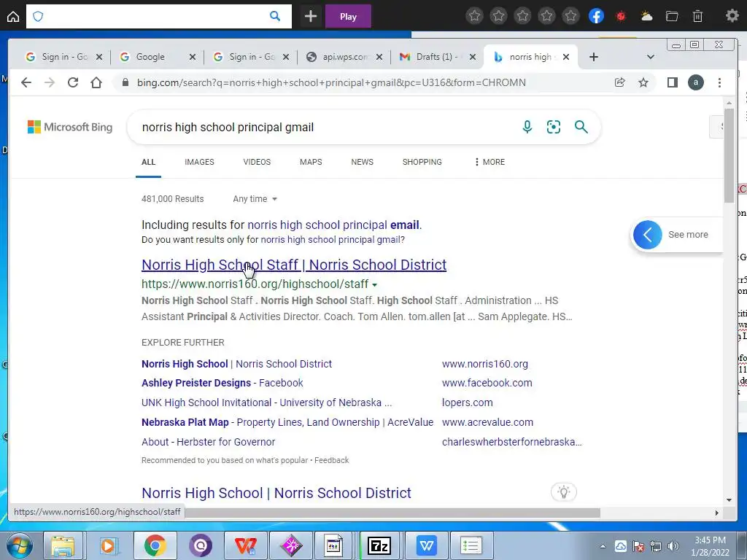Viewport: 747px width, 560px height.
Task: Start voice search with the microphone icon
Action: pyautogui.click(x=527, y=127)
